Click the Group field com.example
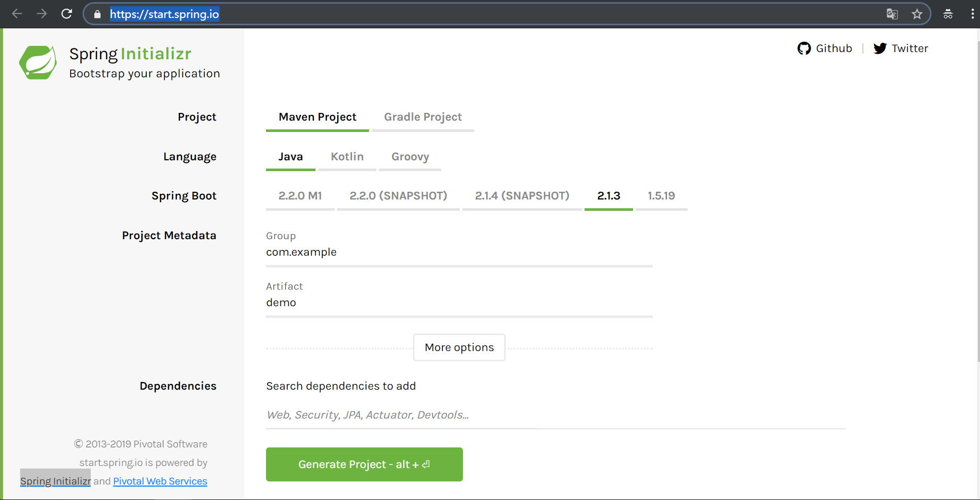 (x=459, y=253)
